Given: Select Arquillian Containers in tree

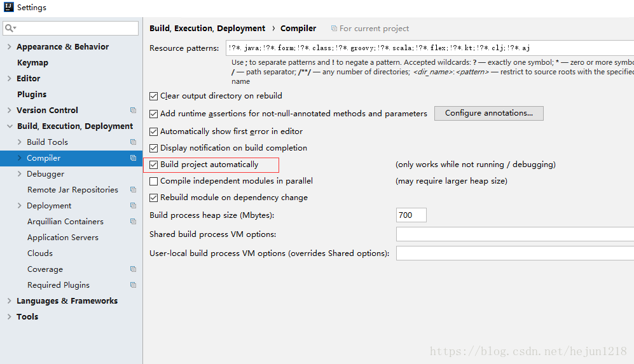Looking at the screenshot, I should (65, 222).
